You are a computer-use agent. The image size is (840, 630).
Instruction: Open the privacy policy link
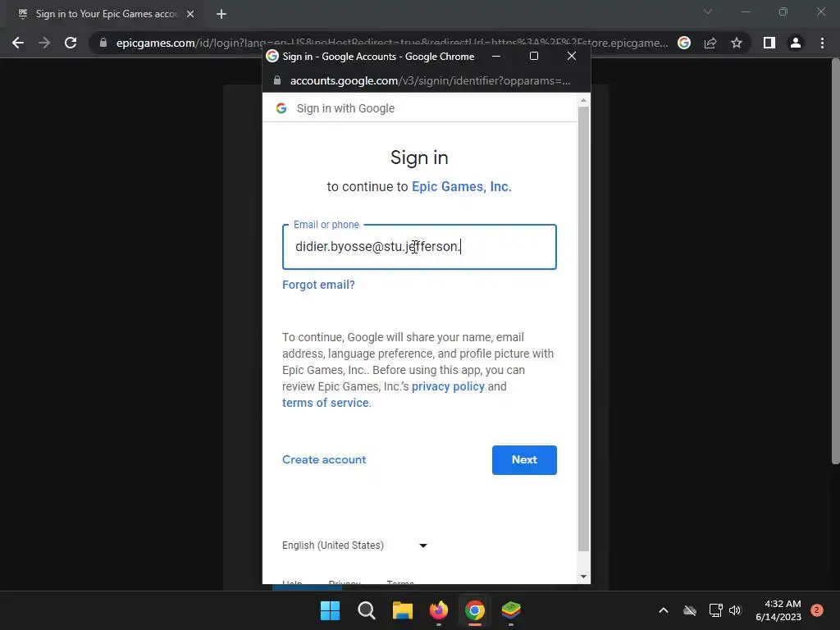(x=448, y=386)
